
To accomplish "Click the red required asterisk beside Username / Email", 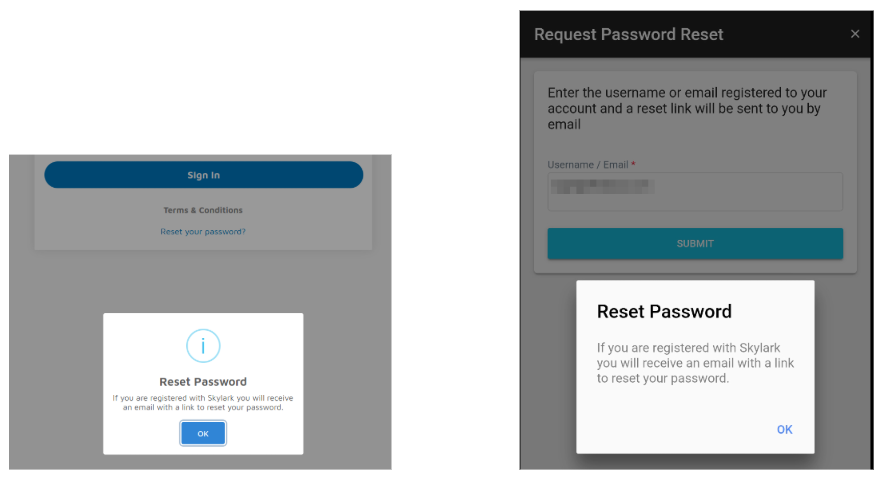I will tap(633, 164).
